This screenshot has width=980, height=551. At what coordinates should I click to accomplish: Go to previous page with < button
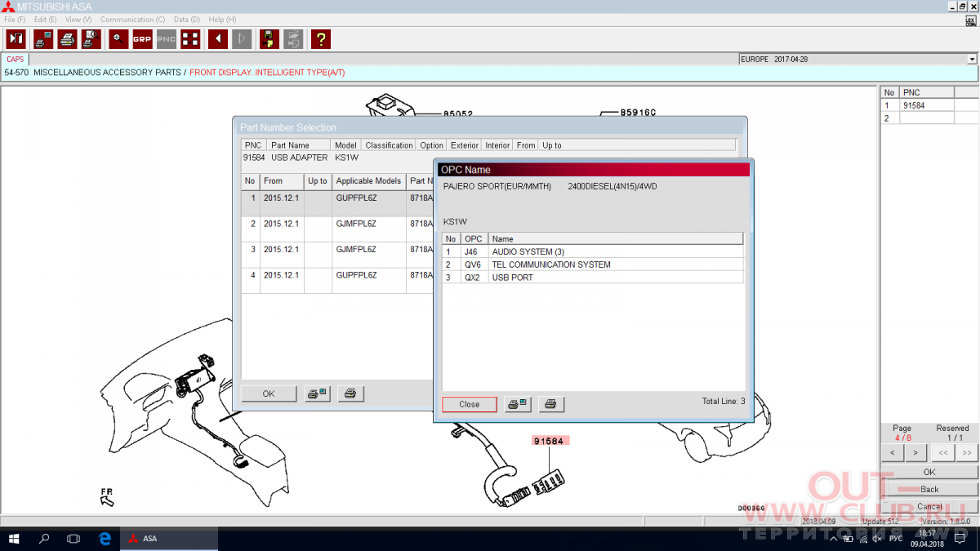pos(892,452)
